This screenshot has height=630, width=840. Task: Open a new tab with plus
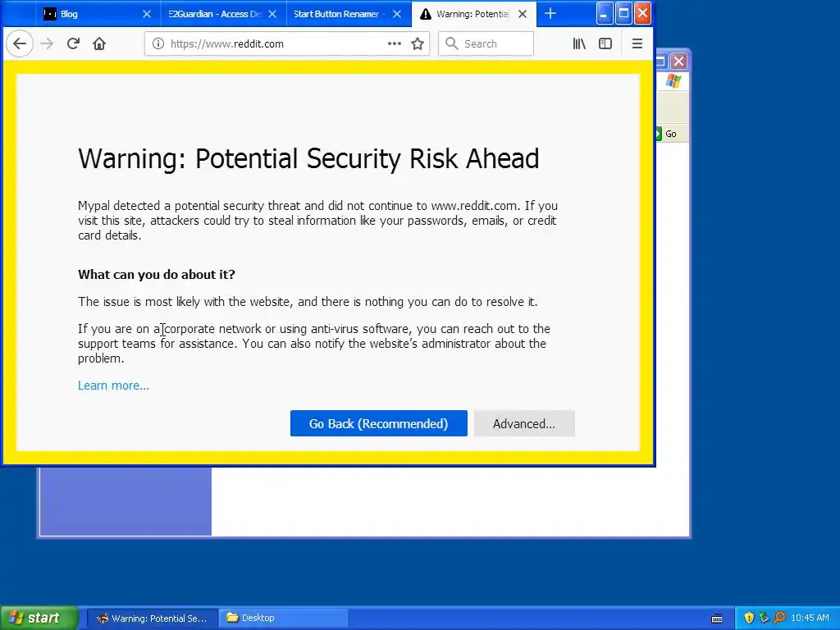point(550,14)
